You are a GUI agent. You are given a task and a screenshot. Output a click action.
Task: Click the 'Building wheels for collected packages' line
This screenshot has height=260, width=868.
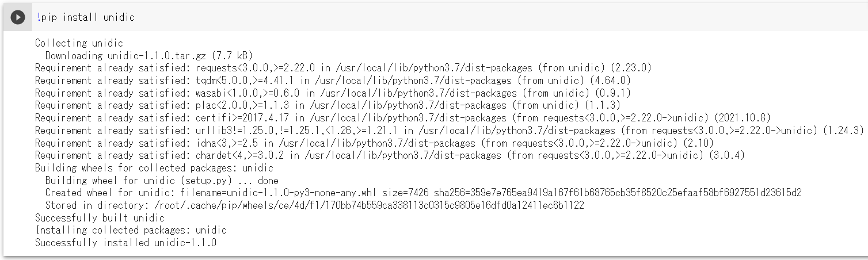[154, 168]
